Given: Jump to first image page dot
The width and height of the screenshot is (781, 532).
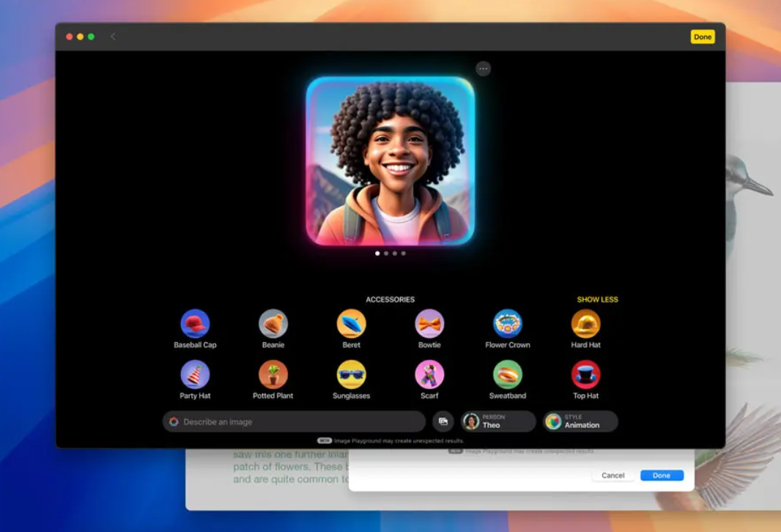Looking at the screenshot, I should [x=377, y=254].
